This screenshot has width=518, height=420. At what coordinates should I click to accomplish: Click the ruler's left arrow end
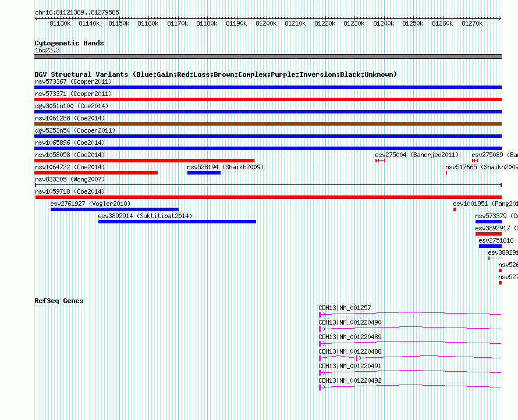click(36, 18)
